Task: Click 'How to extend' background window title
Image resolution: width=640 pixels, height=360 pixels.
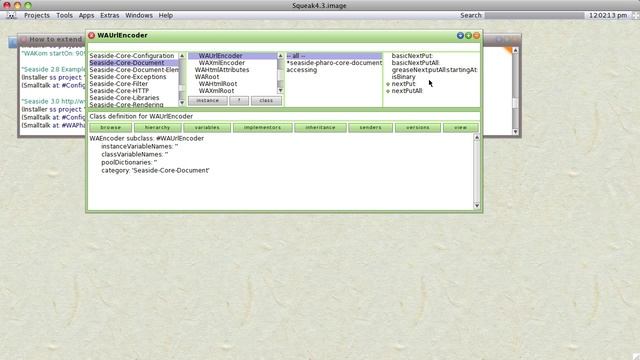Action: tap(56, 40)
